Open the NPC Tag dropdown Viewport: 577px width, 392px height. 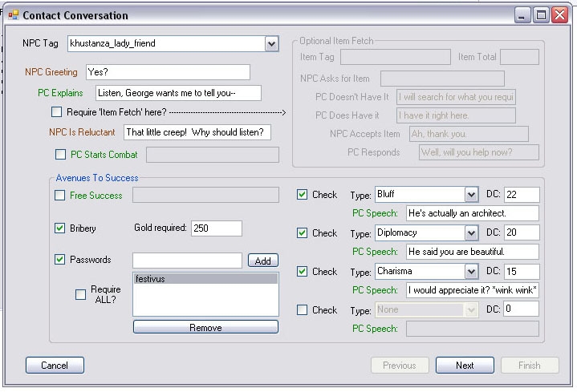coord(270,44)
